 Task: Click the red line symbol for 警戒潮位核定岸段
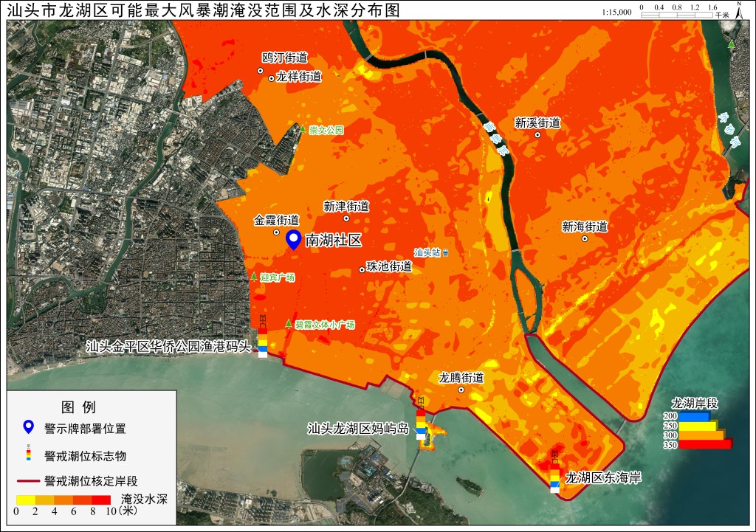point(29,481)
